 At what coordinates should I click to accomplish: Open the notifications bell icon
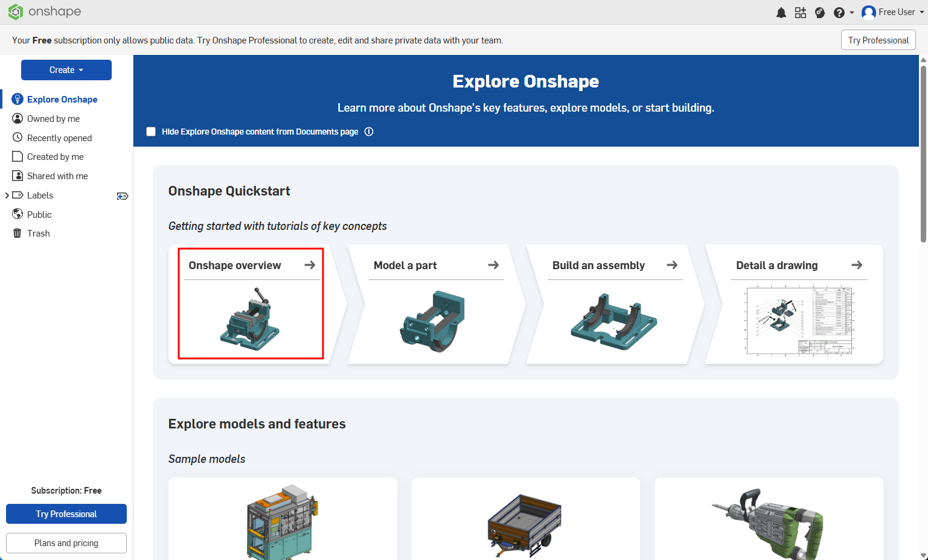coord(781,12)
